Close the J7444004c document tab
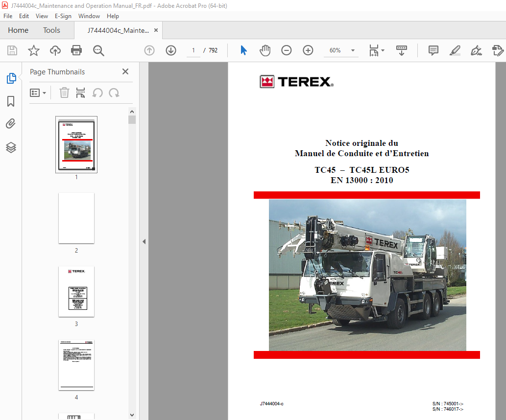The height and width of the screenshot is (420, 506). [x=156, y=30]
